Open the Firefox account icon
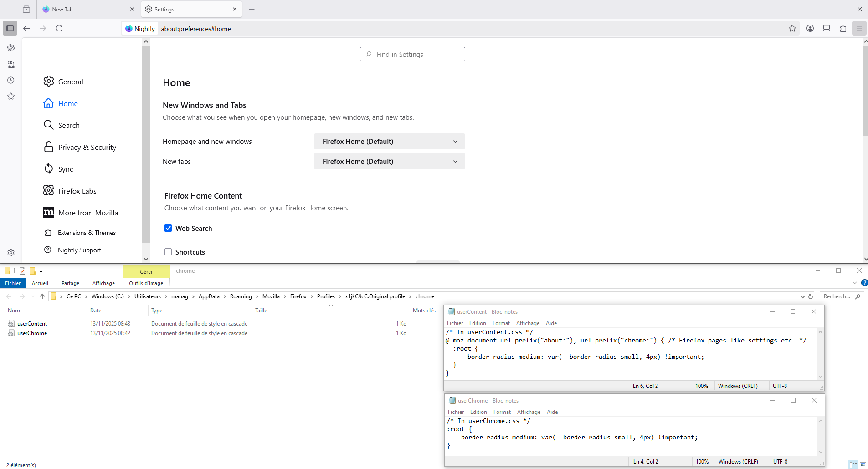Image resolution: width=868 pixels, height=469 pixels. (810, 28)
